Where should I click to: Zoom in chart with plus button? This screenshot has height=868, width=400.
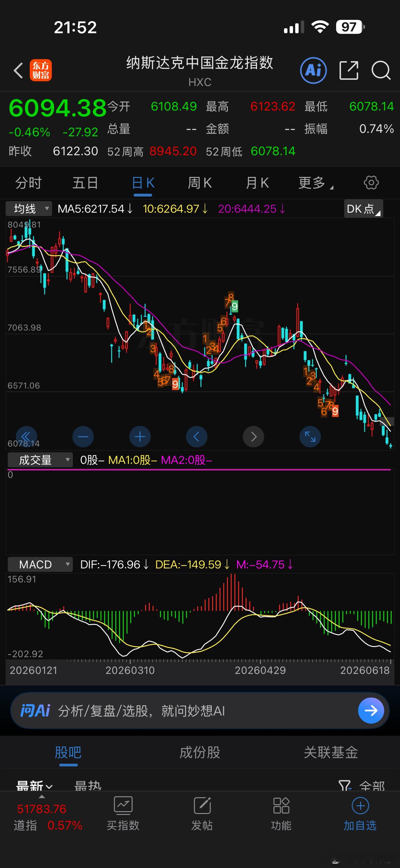pyautogui.click(x=140, y=437)
